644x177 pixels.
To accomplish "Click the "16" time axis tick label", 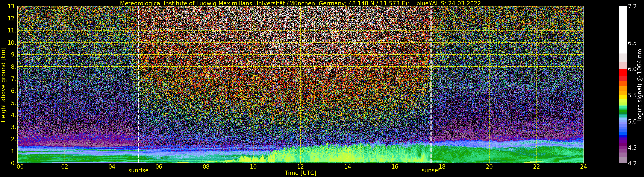I will point(395,167).
